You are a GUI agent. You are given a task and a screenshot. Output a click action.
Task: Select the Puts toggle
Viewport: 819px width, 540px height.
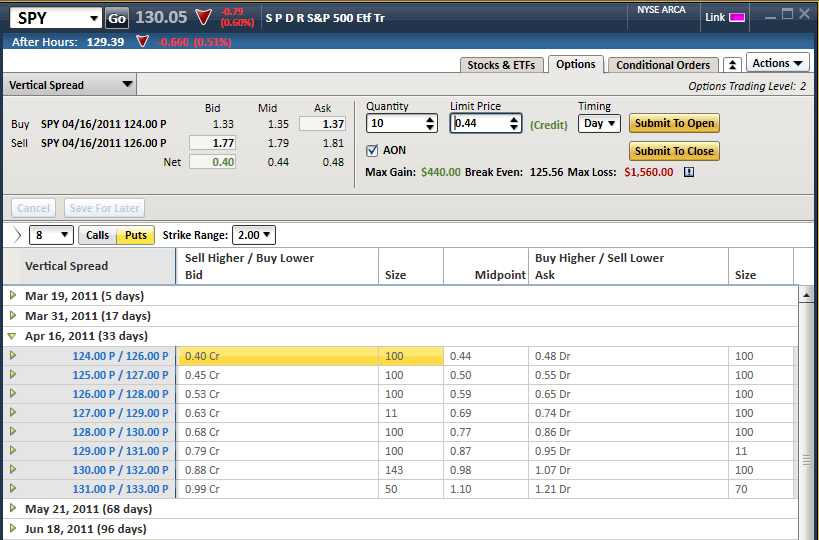tap(136, 235)
